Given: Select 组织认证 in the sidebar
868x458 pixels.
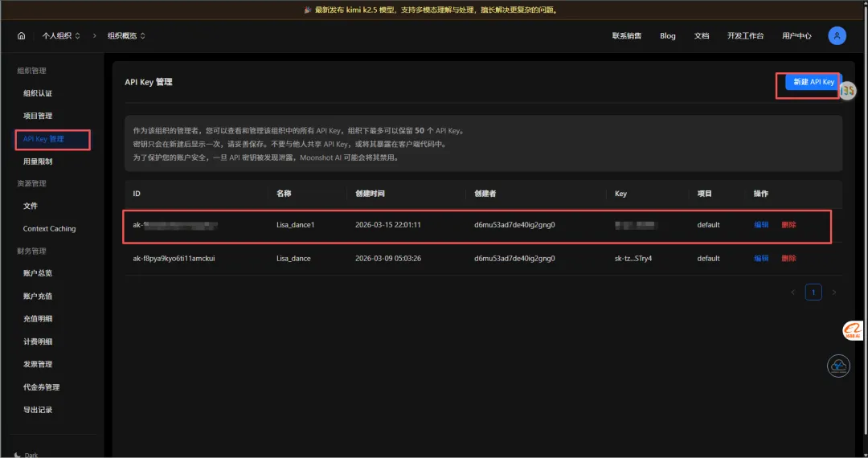Looking at the screenshot, I should (38, 93).
